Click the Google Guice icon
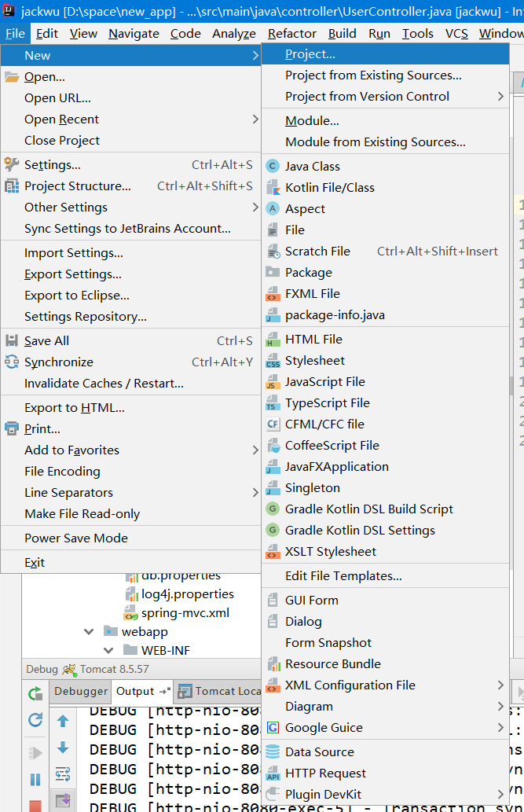The image size is (524, 812). pyautogui.click(x=273, y=728)
